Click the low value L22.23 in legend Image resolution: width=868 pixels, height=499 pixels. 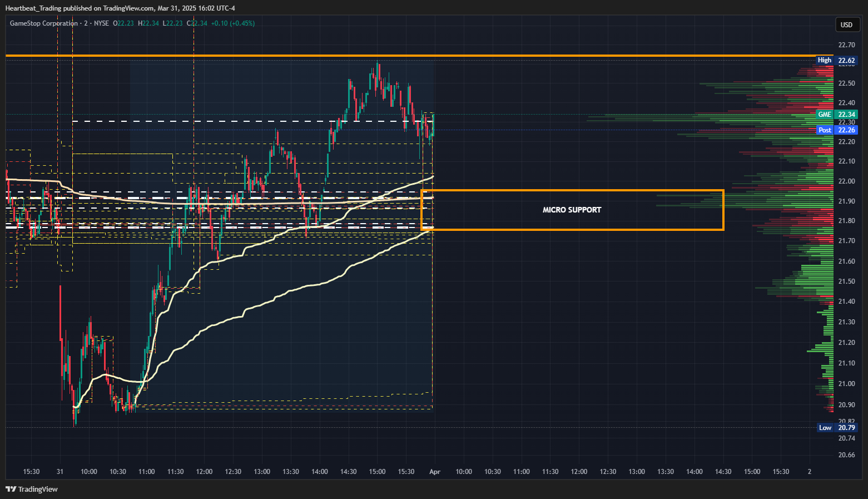tap(172, 23)
